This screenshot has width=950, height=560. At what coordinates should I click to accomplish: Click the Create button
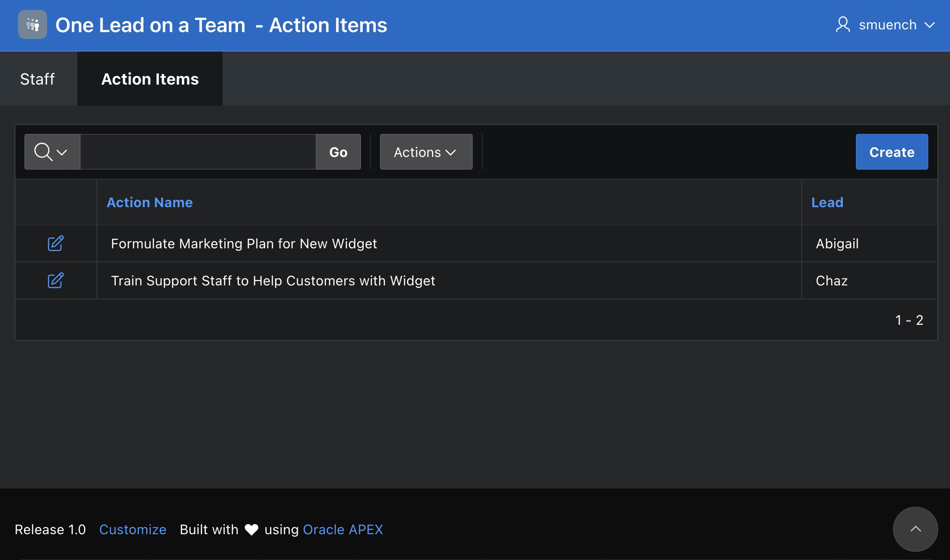pos(892,152)
